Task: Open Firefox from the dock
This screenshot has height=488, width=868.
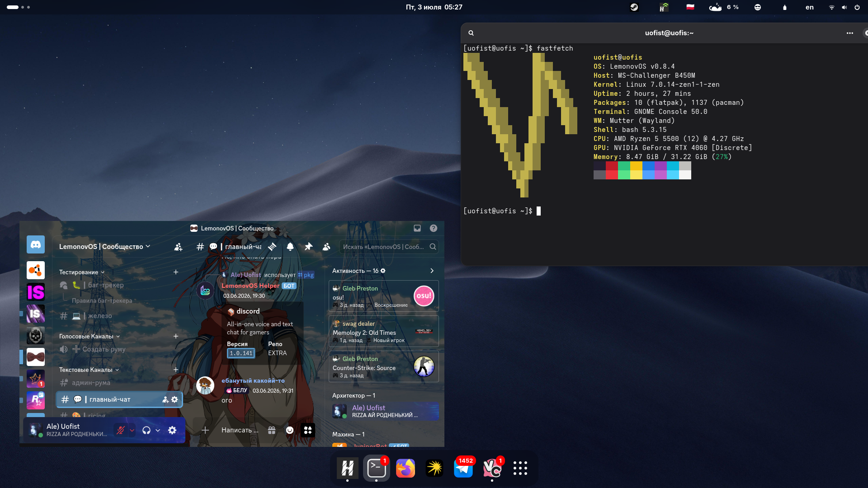Action: 406,468
